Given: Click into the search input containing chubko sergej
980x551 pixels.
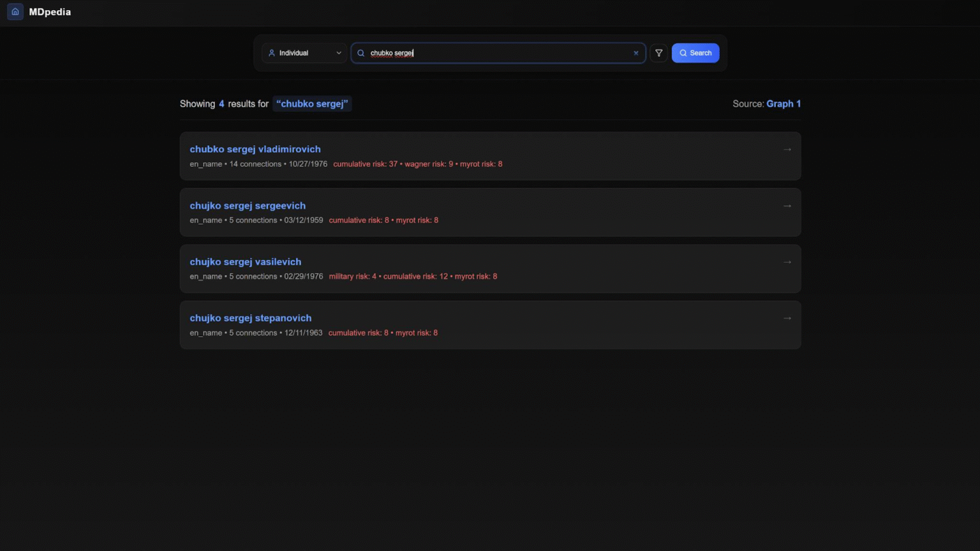Looking at the screenshot, I should click(498, 53).
